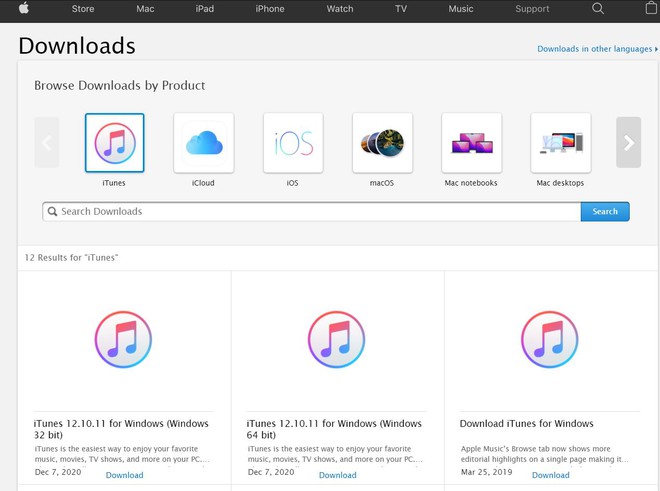The width and height of the screenshot is (660, 491).
Task: Click the magnifier icon inside Search Downloads field
Action: pos(52,211)
